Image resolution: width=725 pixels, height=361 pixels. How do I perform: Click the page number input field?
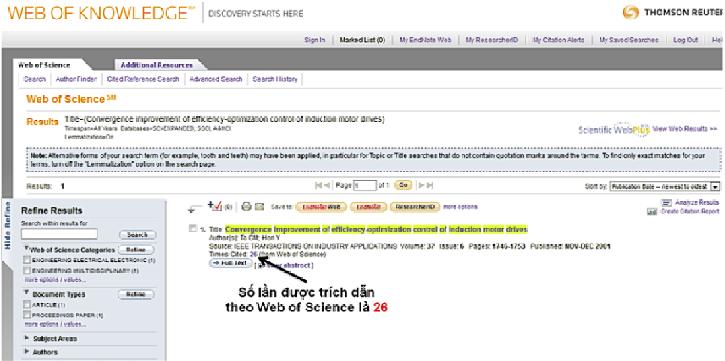365,186
